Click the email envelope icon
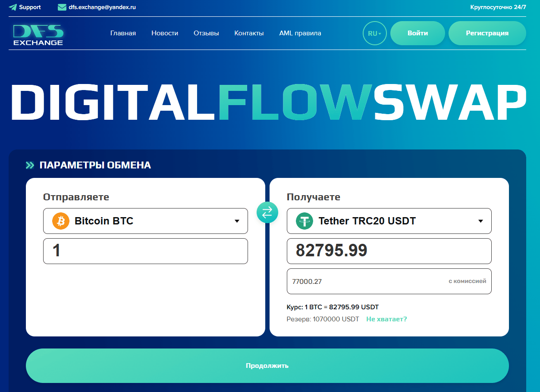 pos(62,7)
